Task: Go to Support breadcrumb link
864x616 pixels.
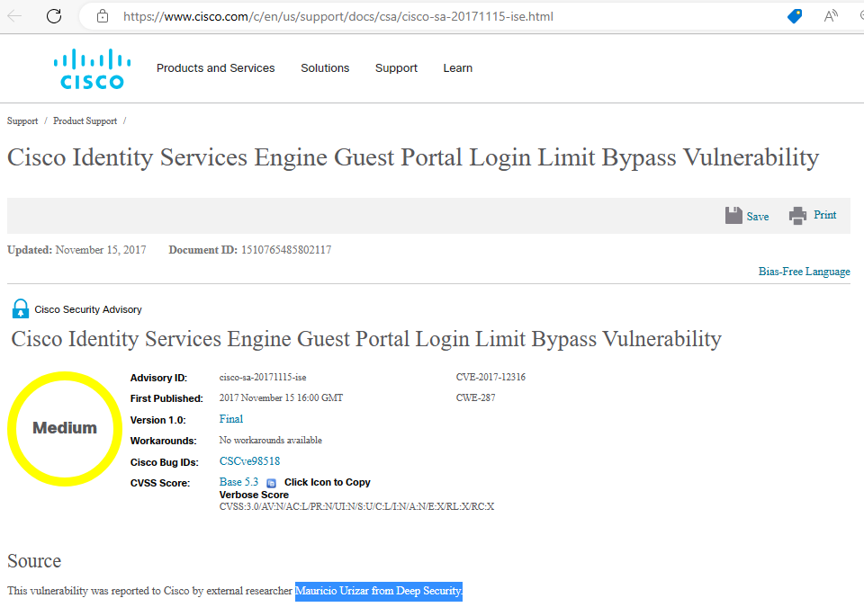Action: [x=22, y=121]
